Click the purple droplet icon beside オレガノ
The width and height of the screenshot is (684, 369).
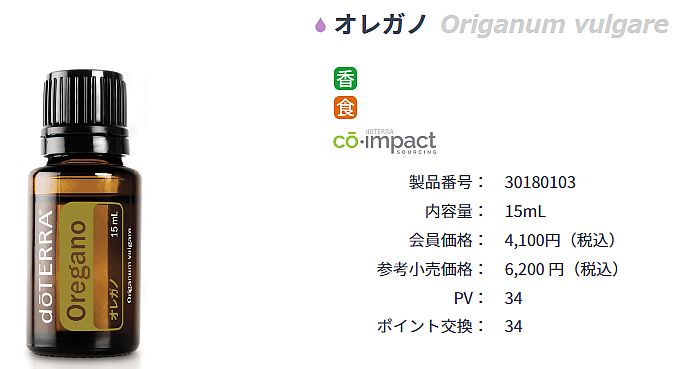point(320,25)
